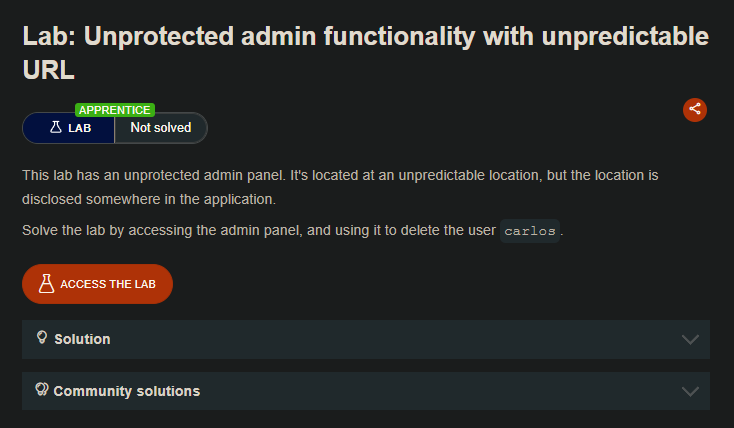Click the lightbulb icon beside Solution
The width and height of the screenshot is (734, 428).
[x=42, y=338]
